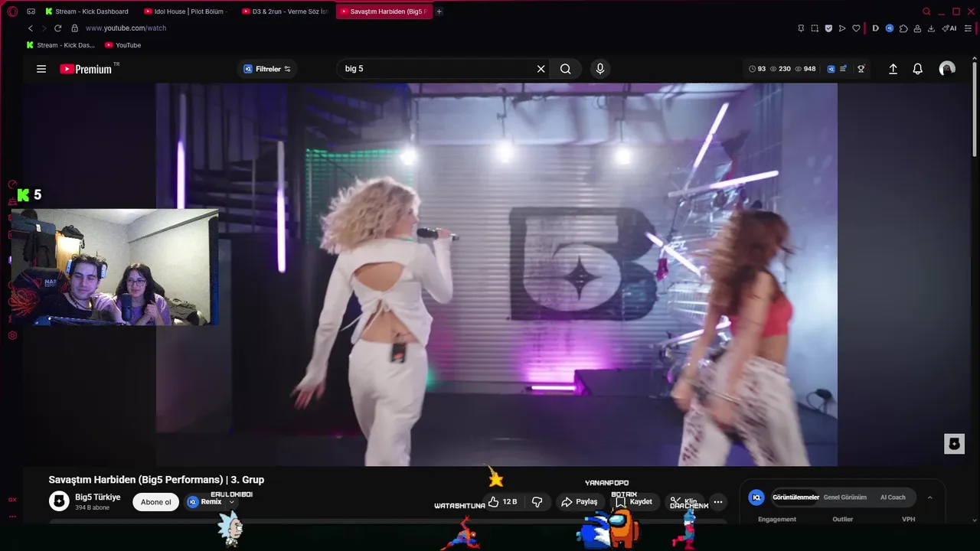Open the YouTube guide hamburger menu
Viewport: 980px width, 551px height.
(x=41, y=69)
